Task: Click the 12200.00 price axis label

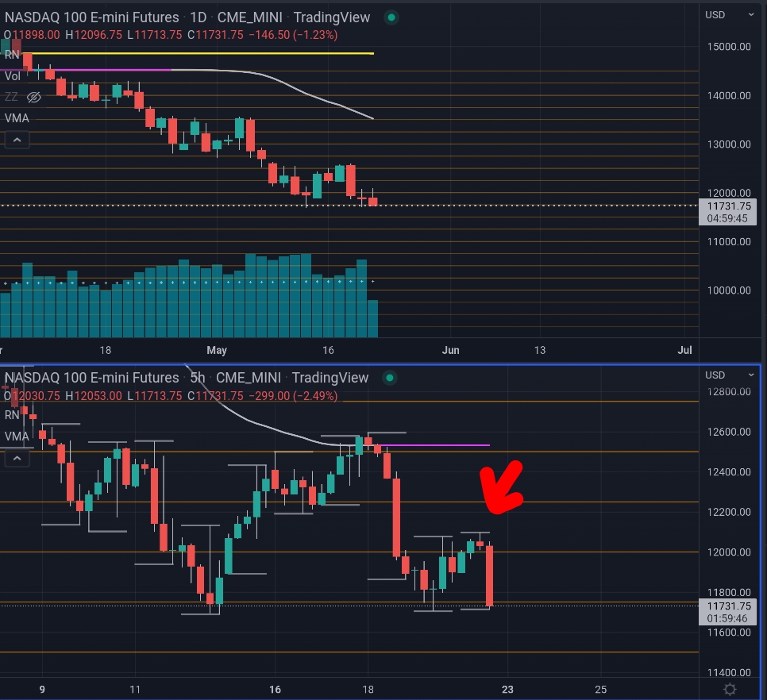Action: click(x=729, y=512)
